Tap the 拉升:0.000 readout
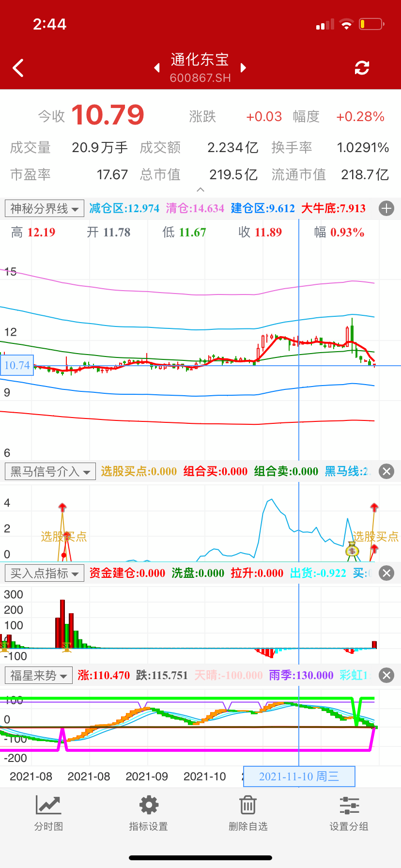This screenshot has width=401, height=868. [257, 573]
